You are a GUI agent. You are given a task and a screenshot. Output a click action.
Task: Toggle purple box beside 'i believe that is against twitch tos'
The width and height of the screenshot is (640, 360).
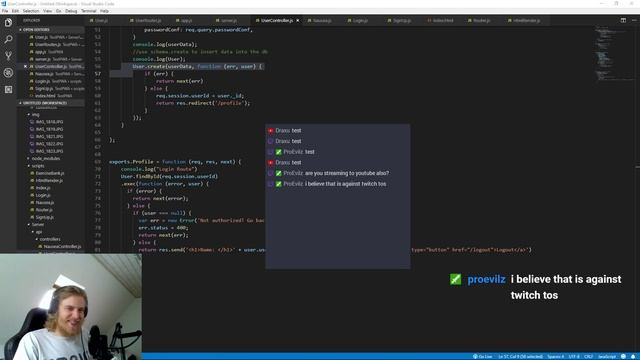(x=270, y=184)
